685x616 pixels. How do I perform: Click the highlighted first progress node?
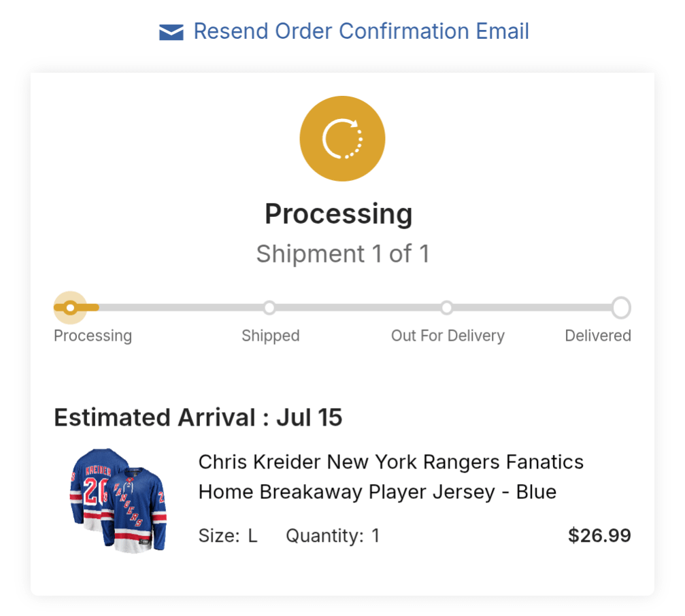[70, 307]
